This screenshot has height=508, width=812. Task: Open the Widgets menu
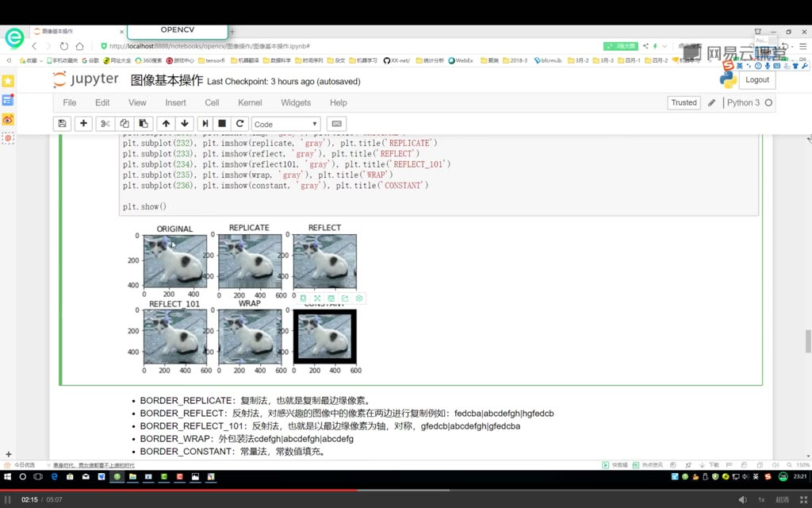[x=296, y=102]
